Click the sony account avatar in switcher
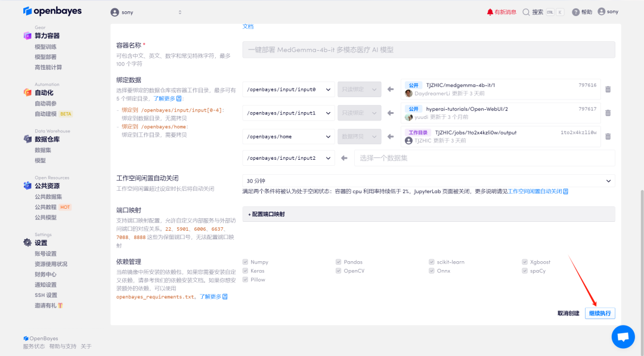 (x=114, y=13)
